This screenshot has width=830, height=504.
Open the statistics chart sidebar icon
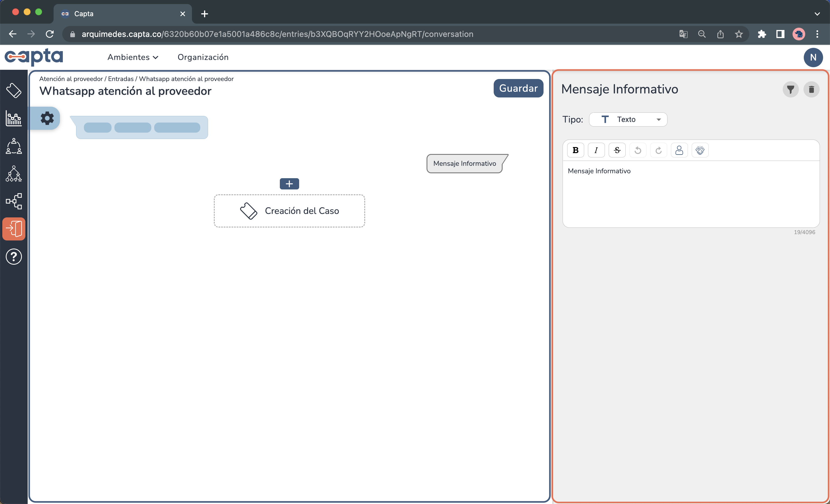point(14,118)
